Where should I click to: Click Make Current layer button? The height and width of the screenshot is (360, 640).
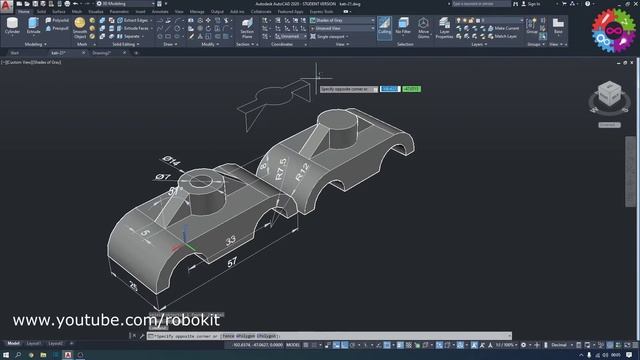tap(503, 28)
